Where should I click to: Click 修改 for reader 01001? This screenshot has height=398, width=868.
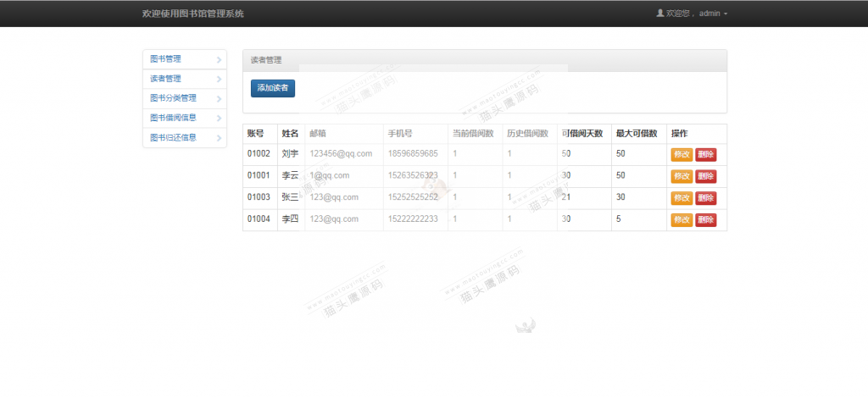coord(682,176)
